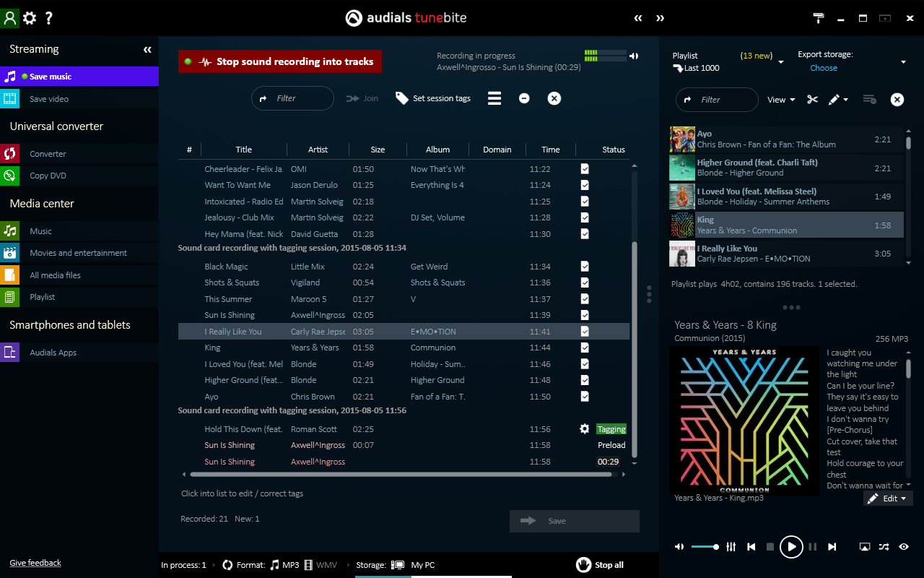Expand the View dropdown in playlist
Image resolution: width=924 pixels, height=578 pixels.
[781, 100]
